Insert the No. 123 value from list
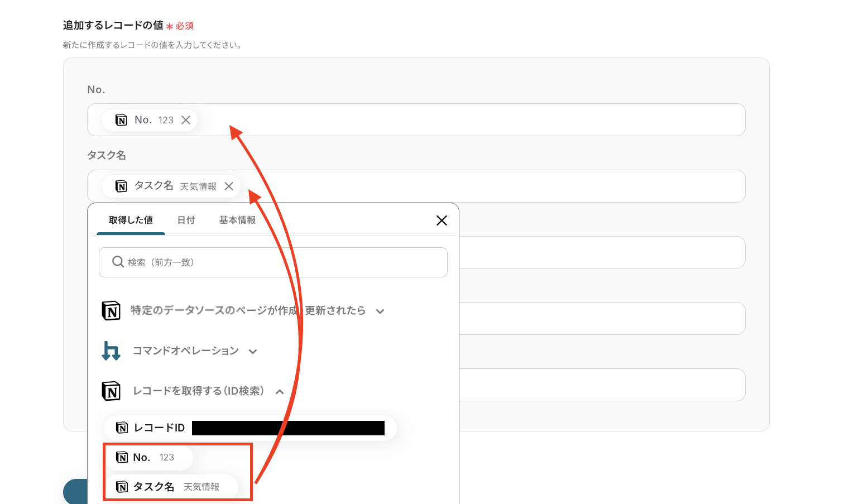Screen dimensions: 854x504 pos(149,457)
